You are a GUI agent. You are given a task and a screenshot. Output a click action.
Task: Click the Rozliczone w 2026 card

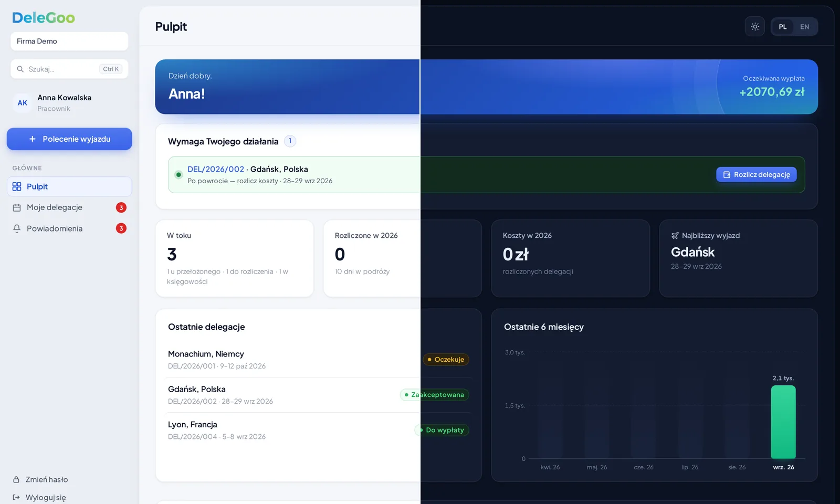click(403, 258)
